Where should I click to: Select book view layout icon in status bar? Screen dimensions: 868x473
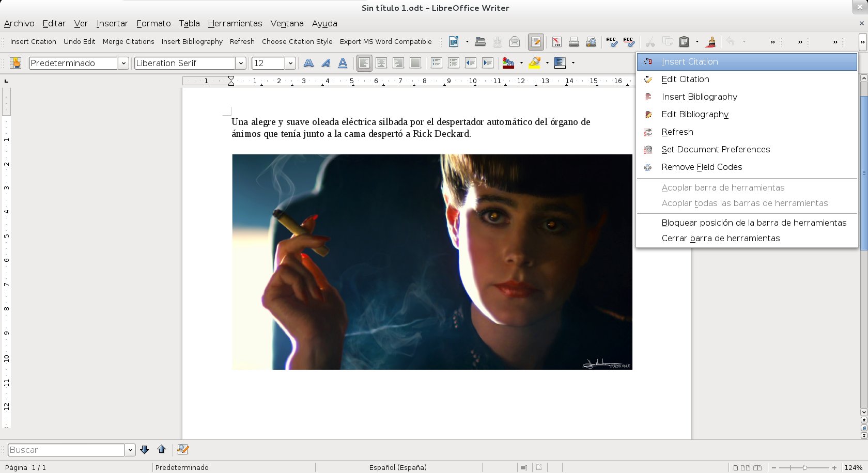[758, 468]
